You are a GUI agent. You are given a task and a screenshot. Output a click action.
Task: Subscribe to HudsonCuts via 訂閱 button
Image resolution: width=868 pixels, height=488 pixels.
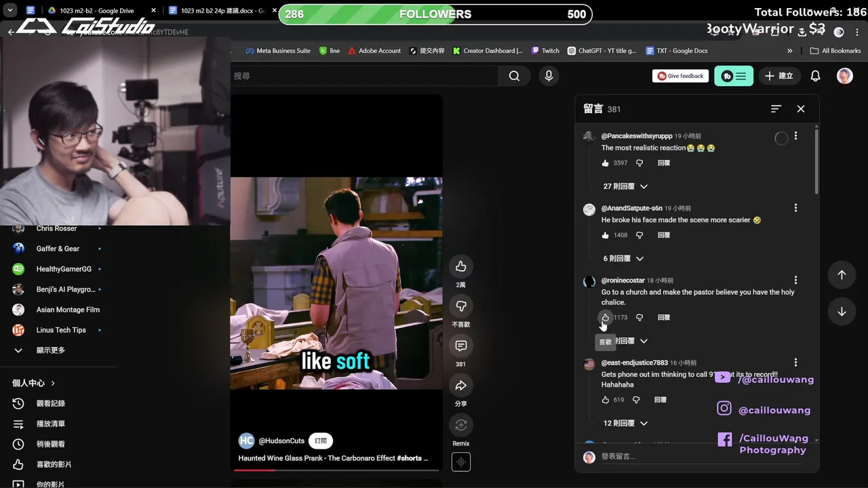321,441
